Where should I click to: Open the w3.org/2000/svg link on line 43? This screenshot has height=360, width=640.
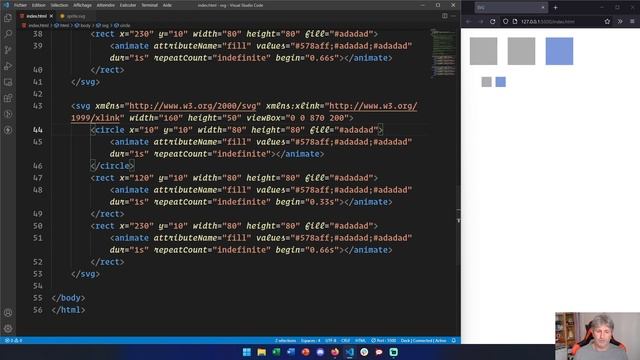pos(193,106)
